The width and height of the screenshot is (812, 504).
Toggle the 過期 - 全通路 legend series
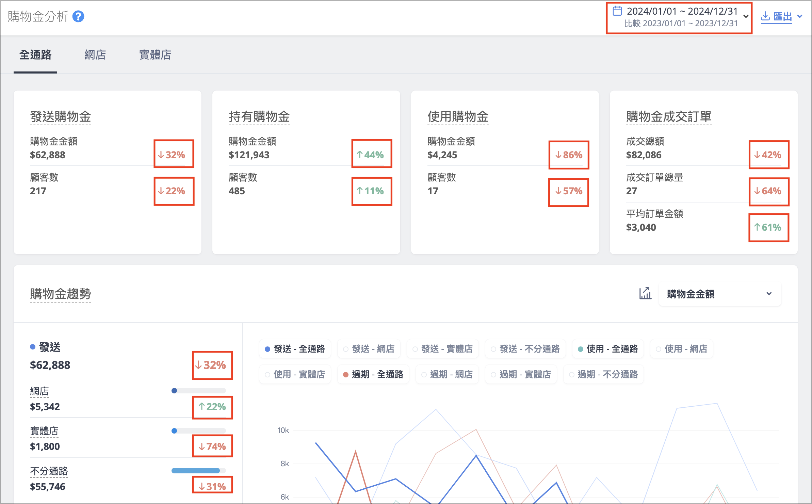pos(373,374)
